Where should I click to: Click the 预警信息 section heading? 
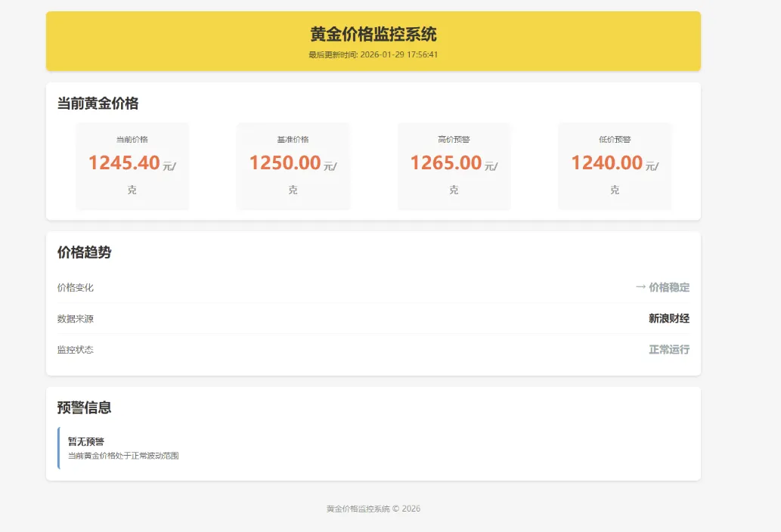tap(83, 407)
